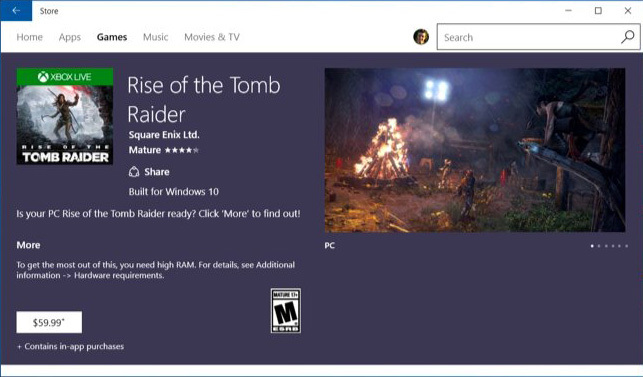Click the search magnifier icon
Viewport: 643px width, 377px height.
tap(627, 37)
